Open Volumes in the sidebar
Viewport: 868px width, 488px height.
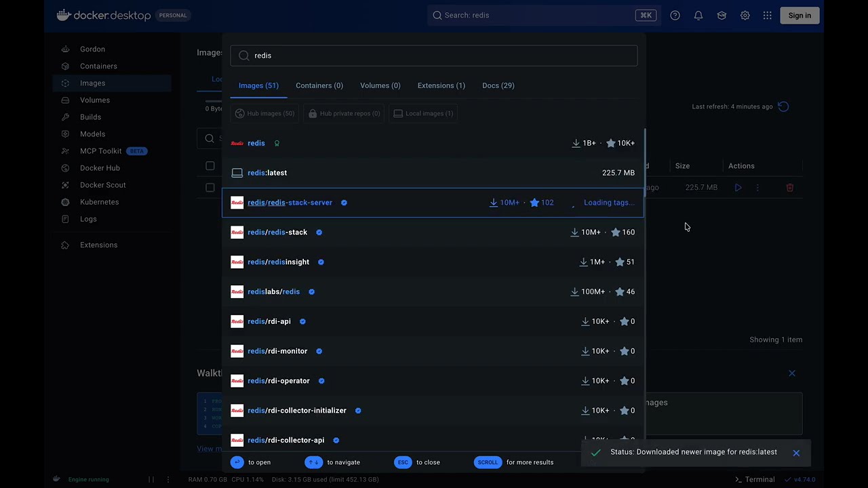[x=94, y=100]
